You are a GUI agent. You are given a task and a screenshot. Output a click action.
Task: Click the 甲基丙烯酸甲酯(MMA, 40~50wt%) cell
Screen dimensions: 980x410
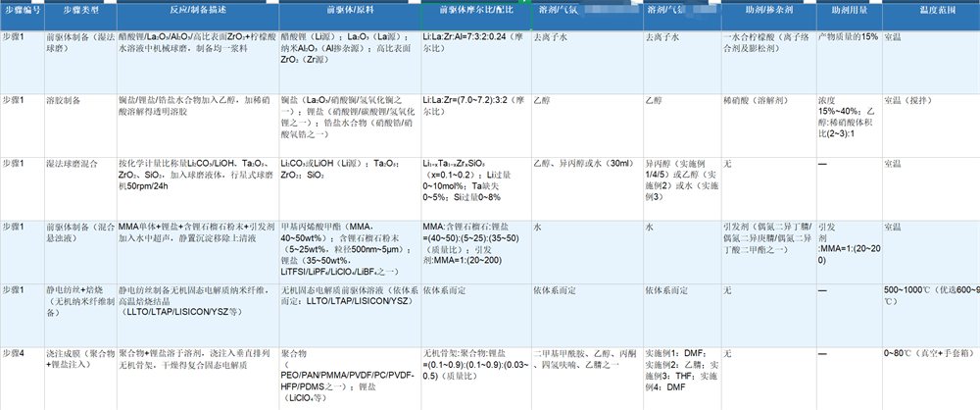pos(350,252)
